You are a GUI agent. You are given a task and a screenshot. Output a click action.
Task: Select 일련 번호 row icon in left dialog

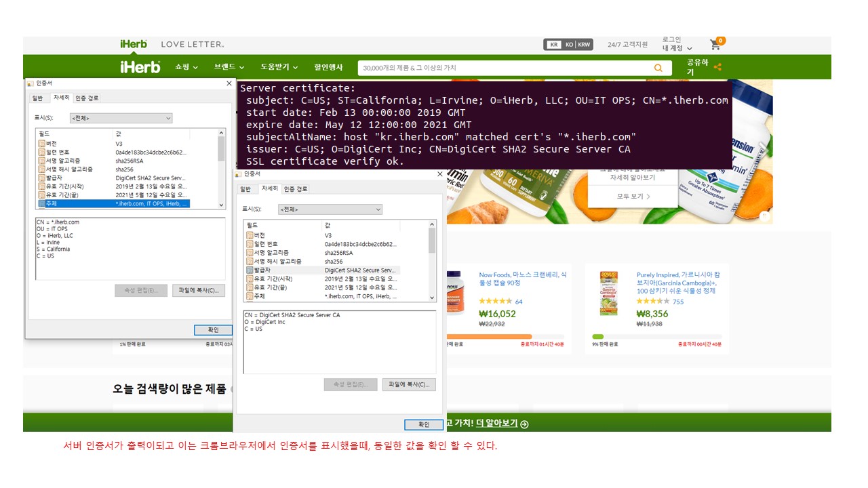pos(42,152)
